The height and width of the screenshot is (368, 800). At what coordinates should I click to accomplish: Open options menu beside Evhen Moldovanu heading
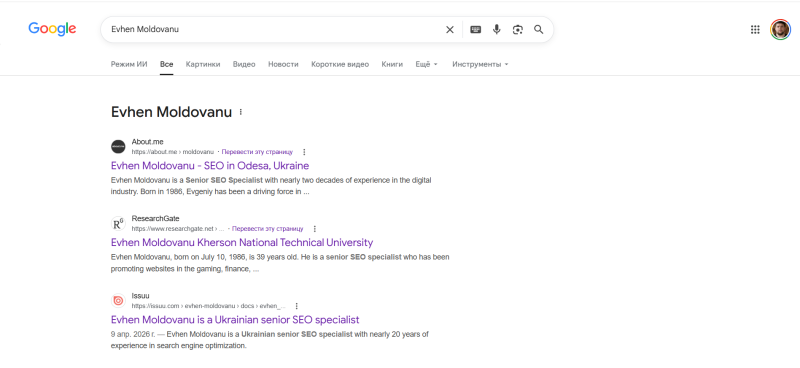click(241, 112)
